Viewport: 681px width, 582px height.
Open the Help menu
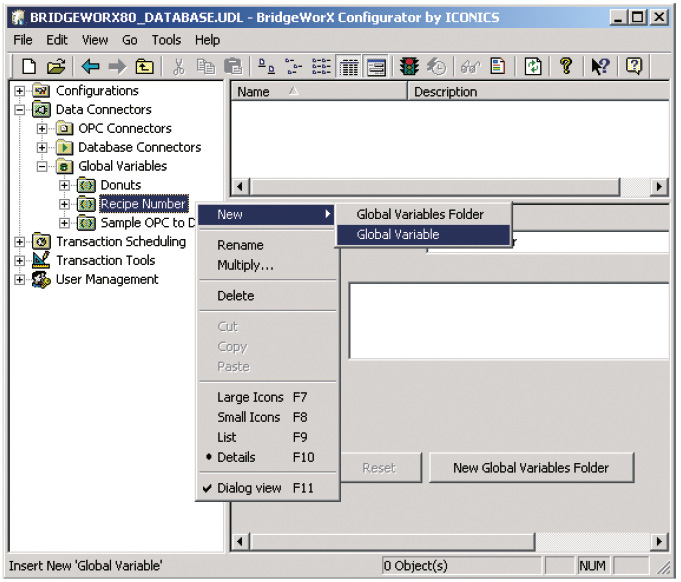tap(207, 40)
